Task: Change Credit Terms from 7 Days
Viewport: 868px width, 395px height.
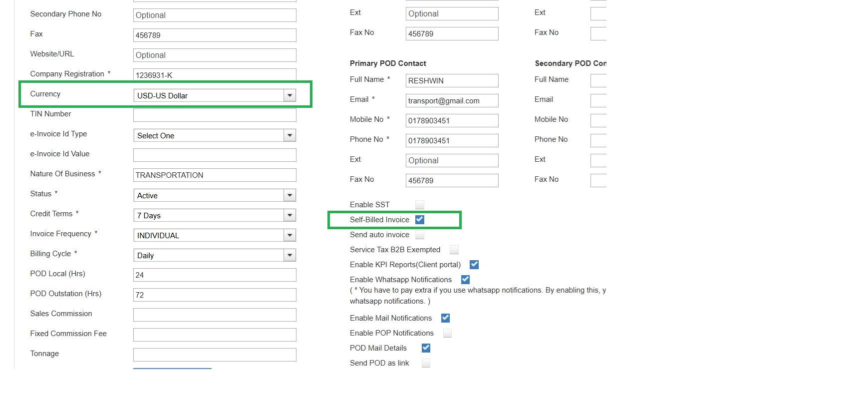Action: [215, 215]
